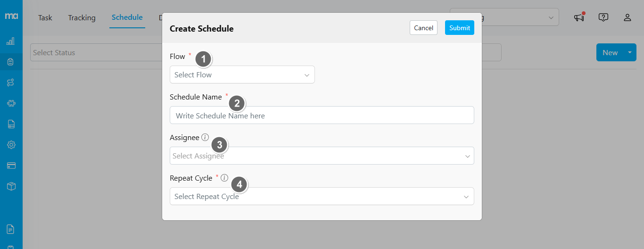Open the user profile icon

627,17
